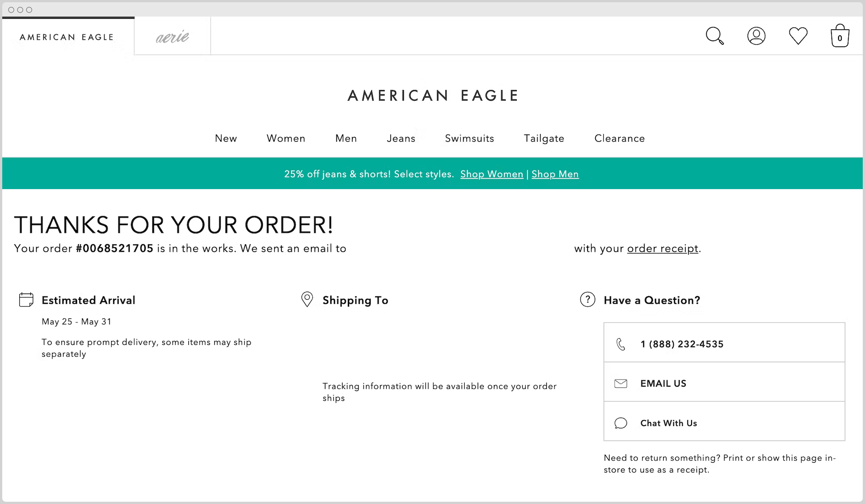The image size is (865, 504).
Task: Switch to the AMERICAN EAGLE brand tab
Action: pos(66,37)
